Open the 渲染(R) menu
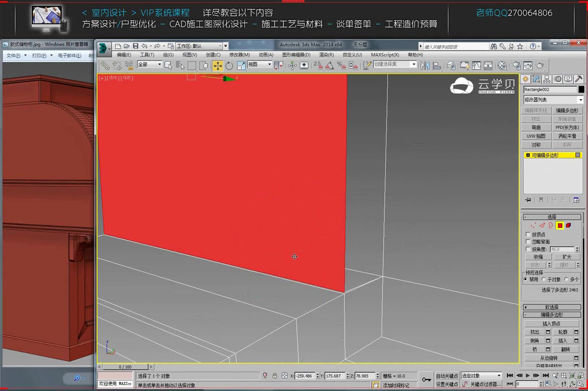This screenshot has width=588, height=391. [x=325, y=55]
